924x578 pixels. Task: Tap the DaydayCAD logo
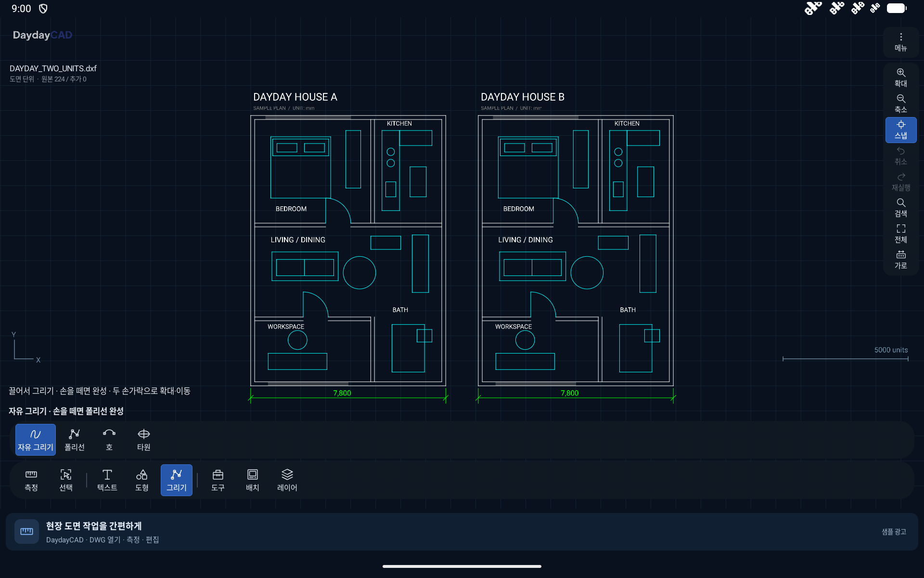42,35
